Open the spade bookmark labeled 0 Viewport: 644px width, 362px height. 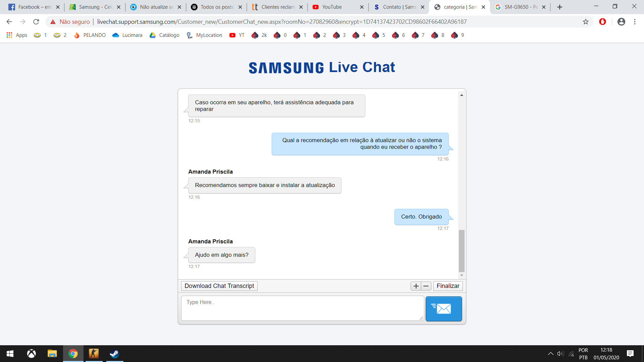[x=280, y=35]
